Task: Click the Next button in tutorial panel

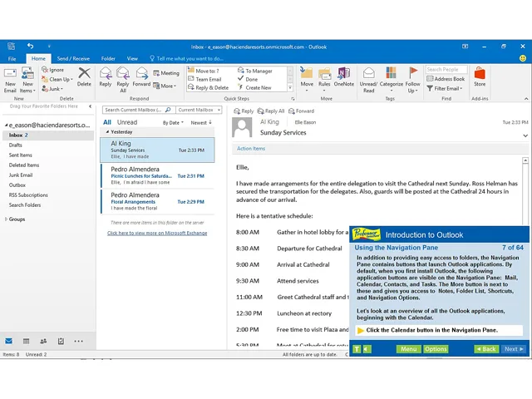Action: point(514,349)
